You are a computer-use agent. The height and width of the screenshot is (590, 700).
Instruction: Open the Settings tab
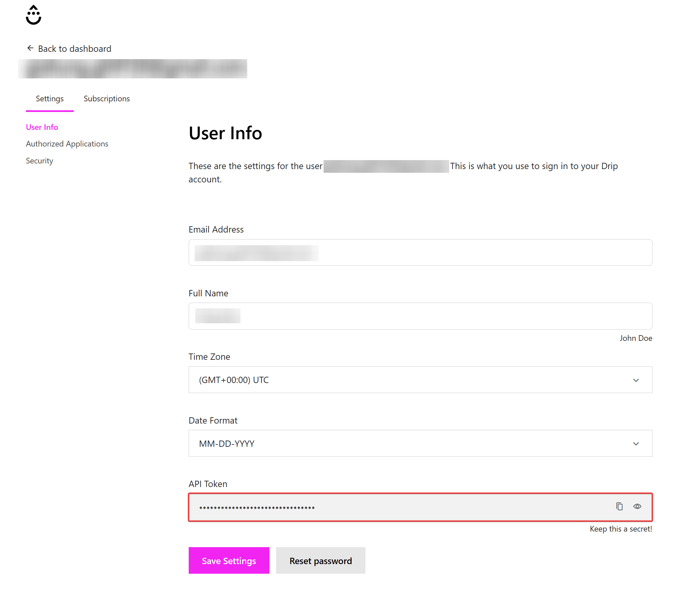click(x=50, y=99)
